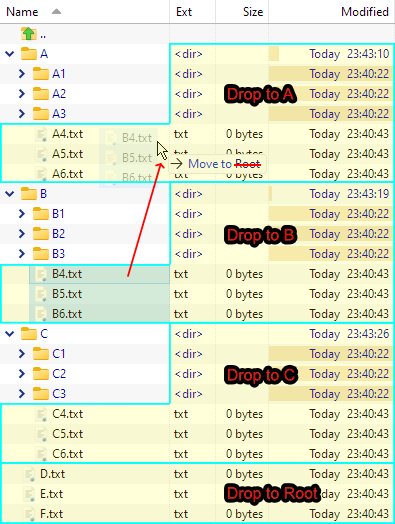The image size is (395, 524).
Task: Expand subfolder B3
Action: [x=22, y=254]
